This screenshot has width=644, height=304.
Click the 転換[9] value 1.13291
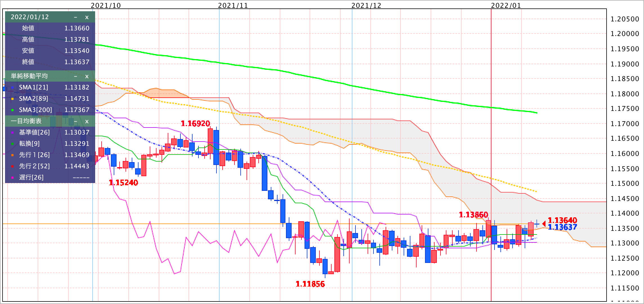pyautogui.click(x=77, y=144)
